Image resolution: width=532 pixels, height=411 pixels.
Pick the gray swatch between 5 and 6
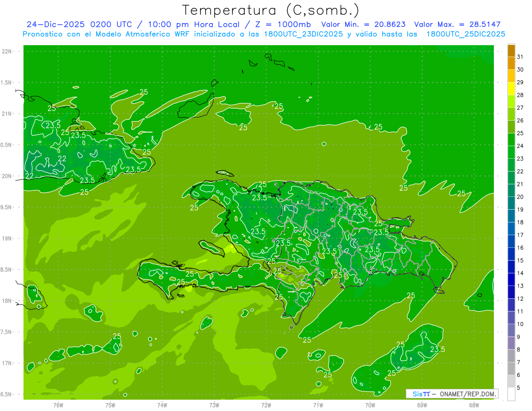[x=511, y=381]
